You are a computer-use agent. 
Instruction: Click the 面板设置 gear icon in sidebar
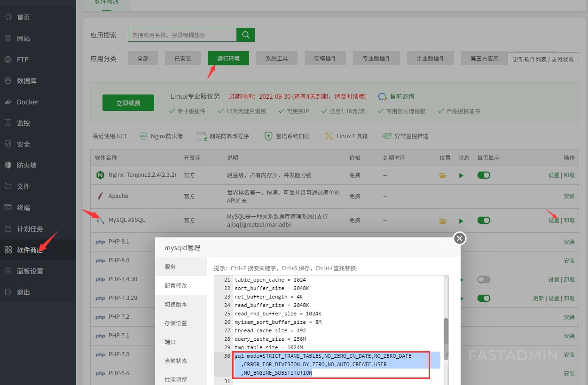coord(8,271)
